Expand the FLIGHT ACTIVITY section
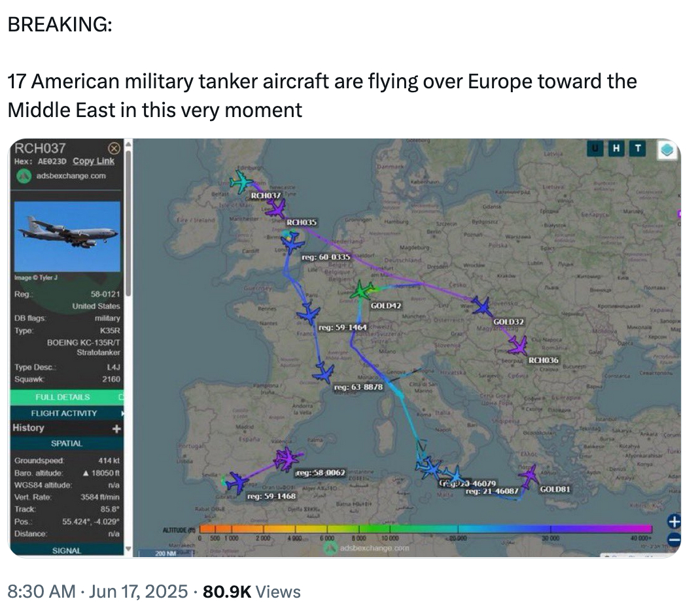The height and width of the screenshot is (616, 696). click(64, 413)
